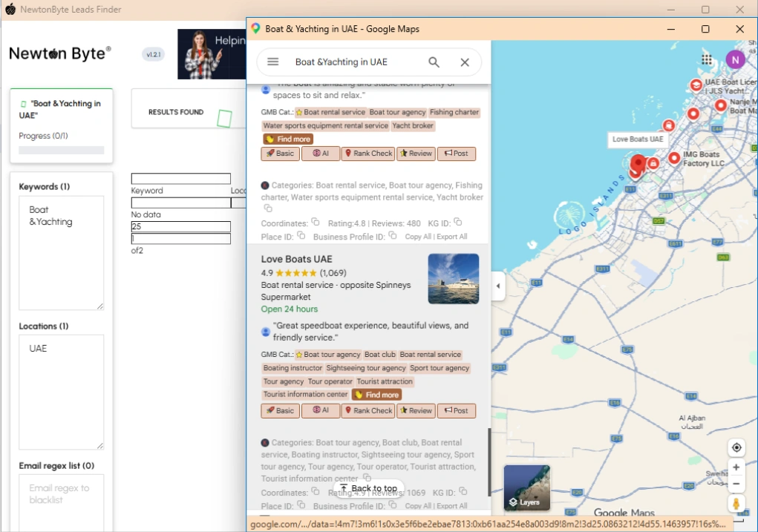Click Post button for Love Boats UAE
Screen dimensions: 758x532
[x=457, y=411]
